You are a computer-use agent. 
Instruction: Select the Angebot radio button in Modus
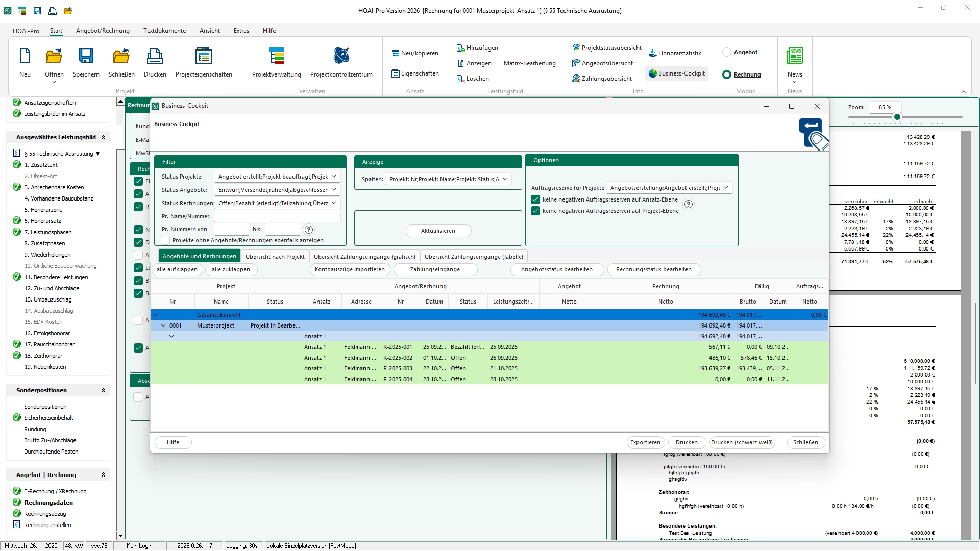[727, 52]
